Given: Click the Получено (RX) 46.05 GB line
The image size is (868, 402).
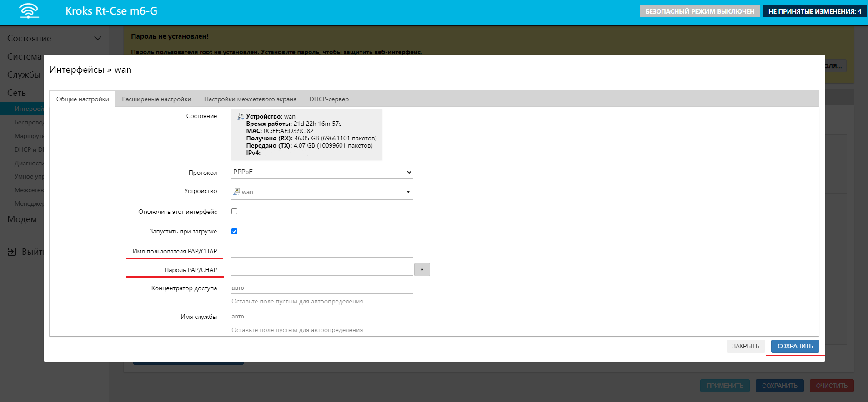Looking at the screenshot, I should click(x=311, y=138).
